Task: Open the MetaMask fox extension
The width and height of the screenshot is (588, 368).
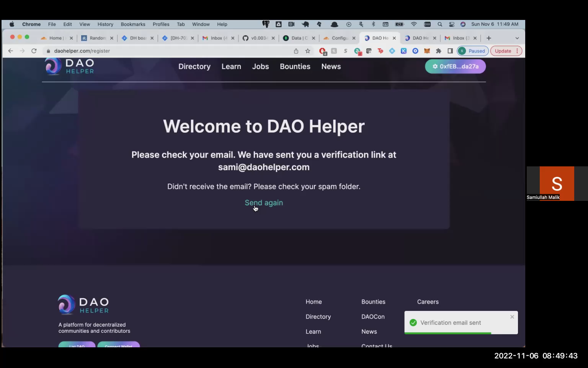Action: 427,51
